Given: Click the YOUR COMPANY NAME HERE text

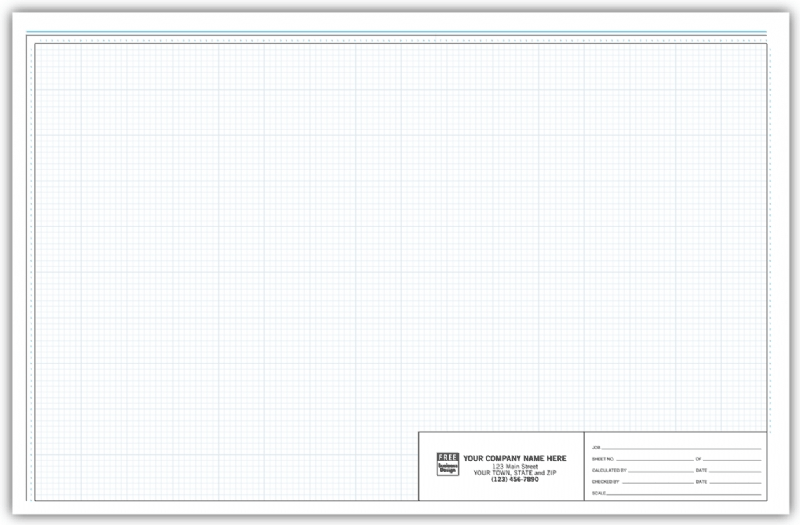Looking at the screenshot, I should click(515, 458).
